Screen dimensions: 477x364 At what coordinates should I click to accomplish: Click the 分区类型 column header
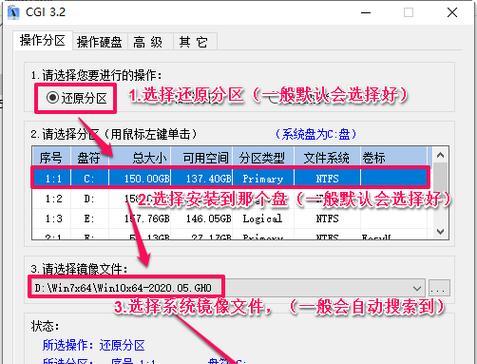[263, 158]
